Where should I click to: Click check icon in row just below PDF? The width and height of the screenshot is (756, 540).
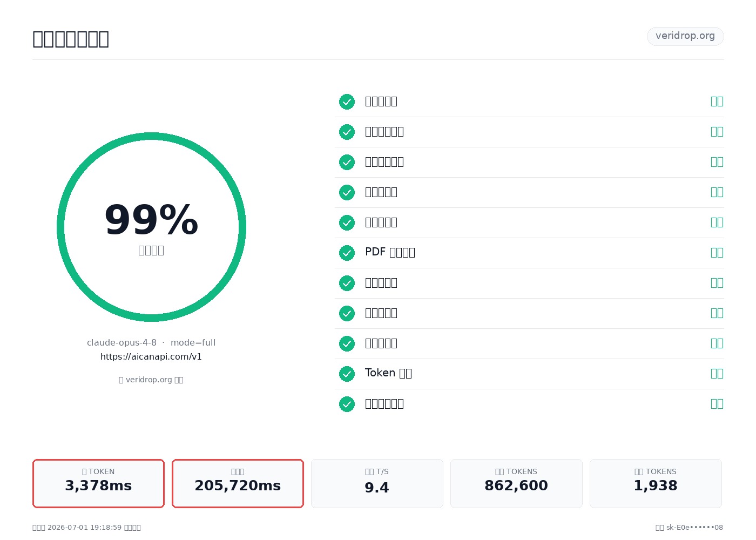(347, 283)
